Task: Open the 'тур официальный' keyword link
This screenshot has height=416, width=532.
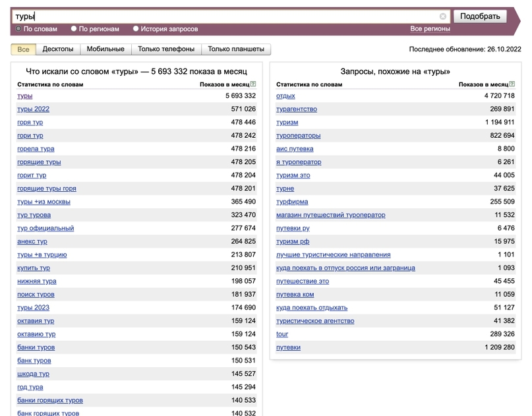Action: point(45,228)
